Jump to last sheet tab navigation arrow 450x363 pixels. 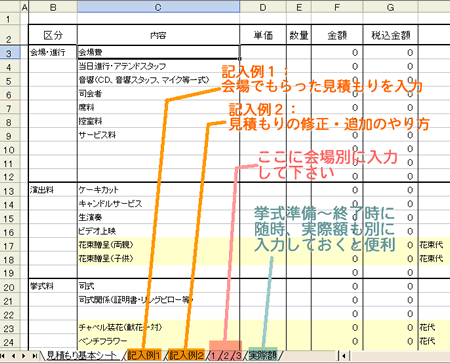[x=34, y=356]
